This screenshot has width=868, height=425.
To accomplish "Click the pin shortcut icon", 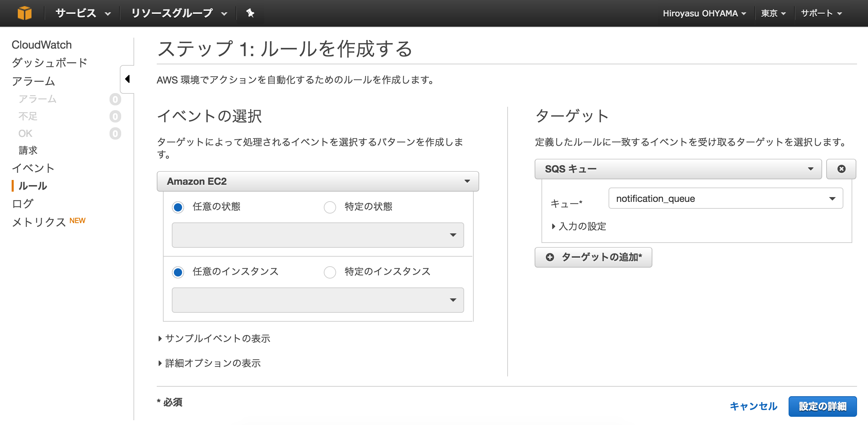I will [x=250, y=13].
